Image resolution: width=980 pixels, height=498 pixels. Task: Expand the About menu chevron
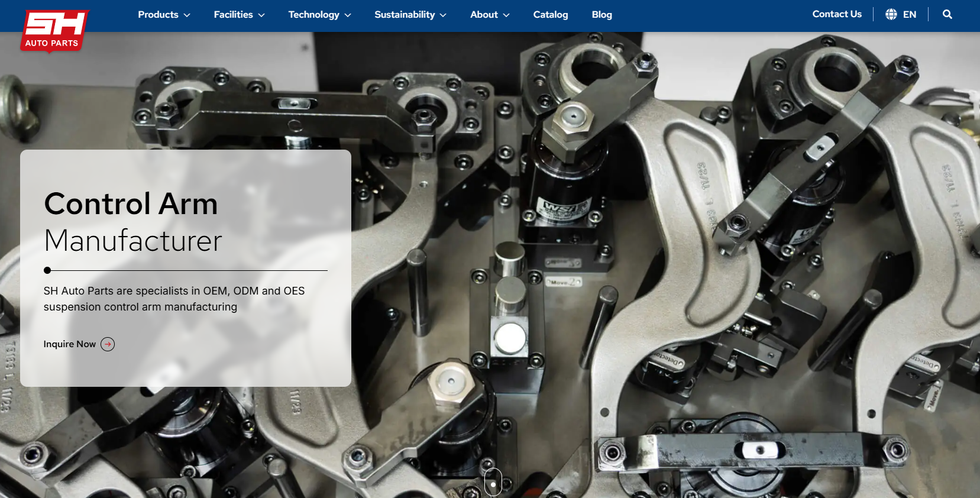click(506, 15)
